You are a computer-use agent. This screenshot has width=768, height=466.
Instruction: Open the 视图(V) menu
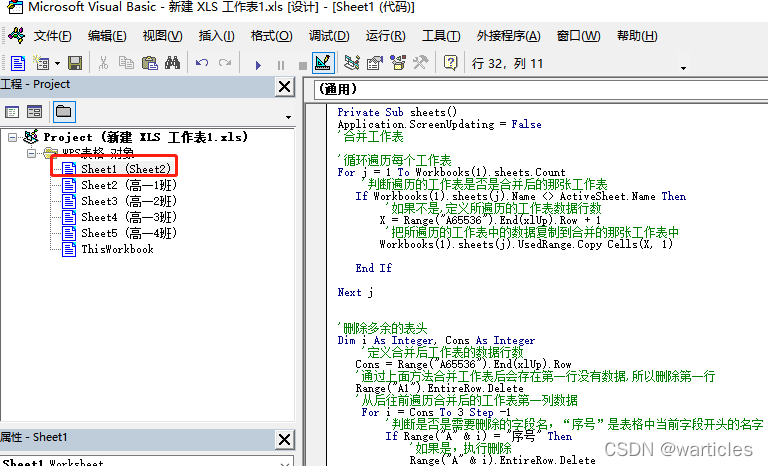(x=163, y=36)
